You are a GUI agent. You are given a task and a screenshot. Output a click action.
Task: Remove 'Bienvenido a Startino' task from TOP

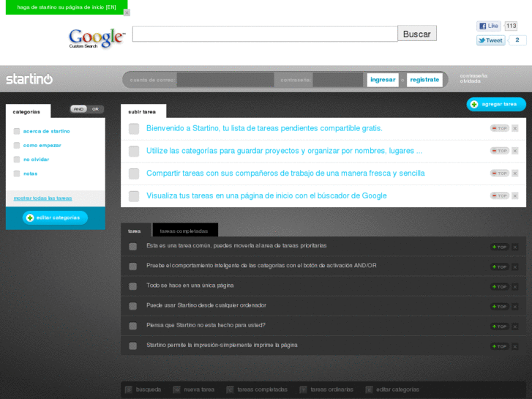pyautogui.click(x=499, y=128)
